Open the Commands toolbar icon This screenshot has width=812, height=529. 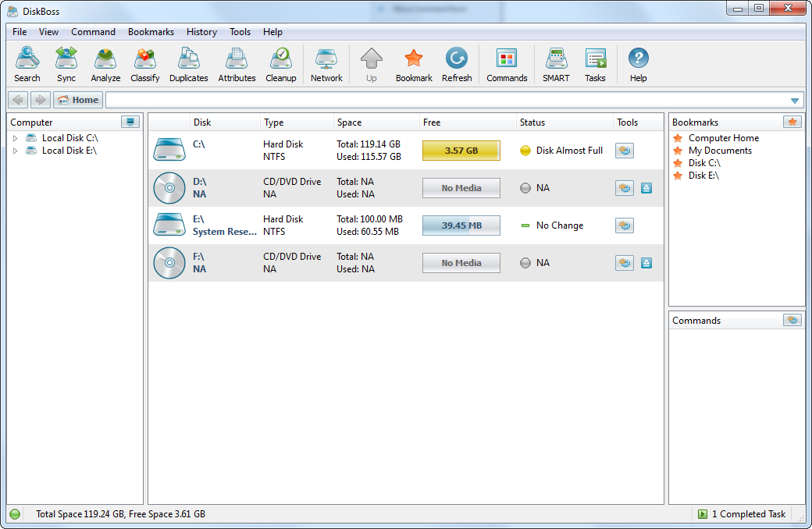(x=507, y=64)
